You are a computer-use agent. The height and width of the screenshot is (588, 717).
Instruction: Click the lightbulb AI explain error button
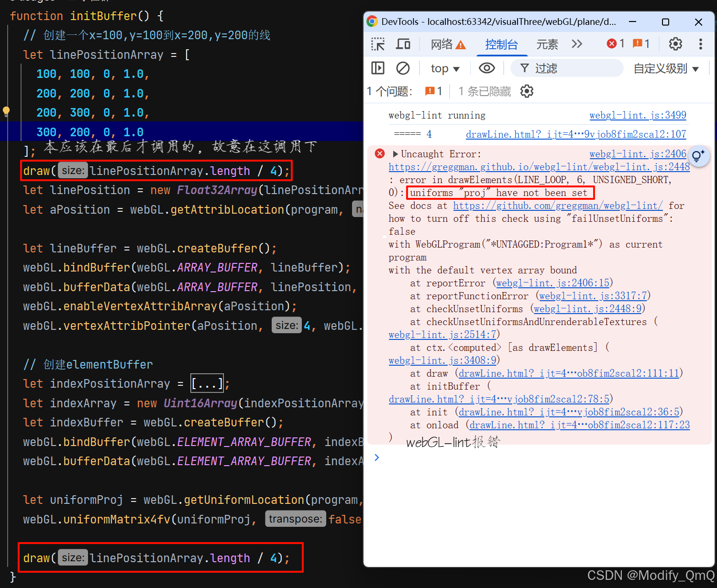(698, 155)
